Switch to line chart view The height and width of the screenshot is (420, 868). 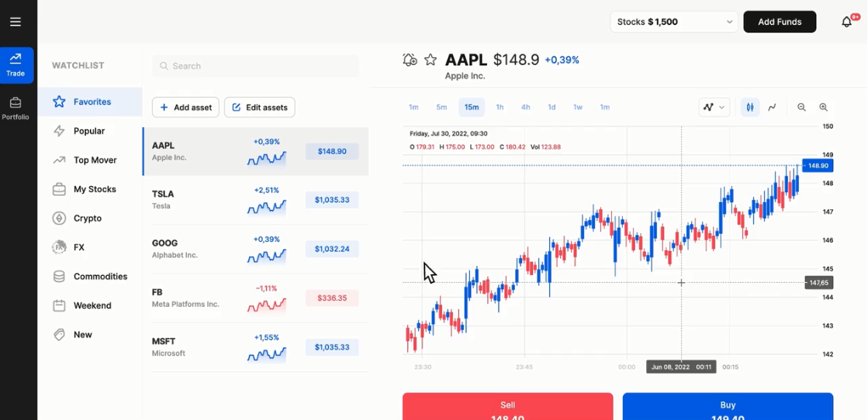(773, 108)
